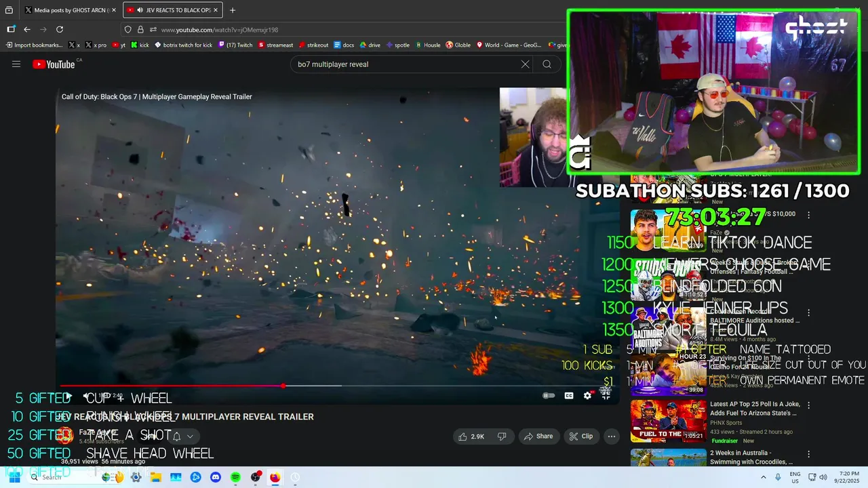Click the padlock site info icon

[x=140, y=30]
